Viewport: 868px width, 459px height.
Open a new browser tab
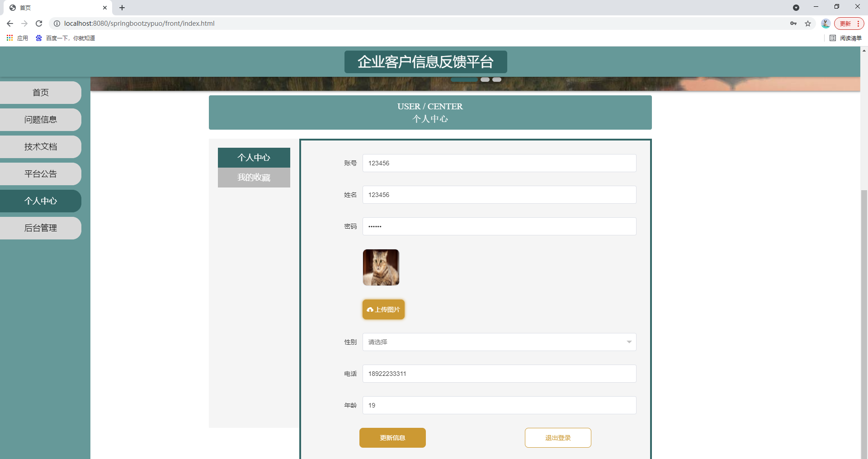[122, 8]
